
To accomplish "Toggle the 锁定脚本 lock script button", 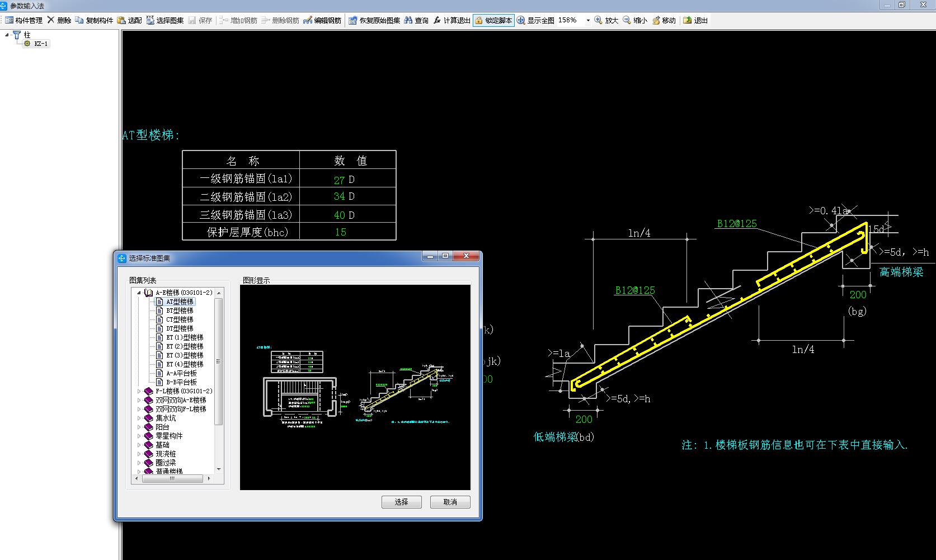I will pos(493,20).
